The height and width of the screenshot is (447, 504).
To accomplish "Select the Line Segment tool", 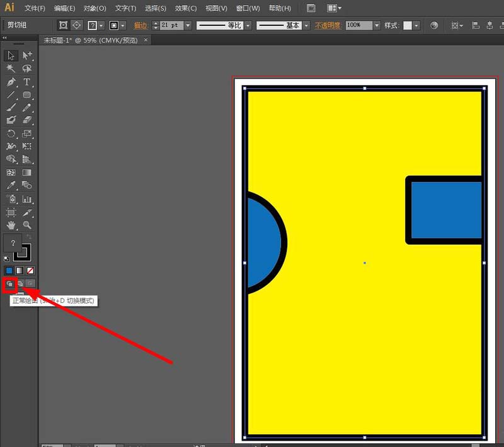I will [11, 94].
